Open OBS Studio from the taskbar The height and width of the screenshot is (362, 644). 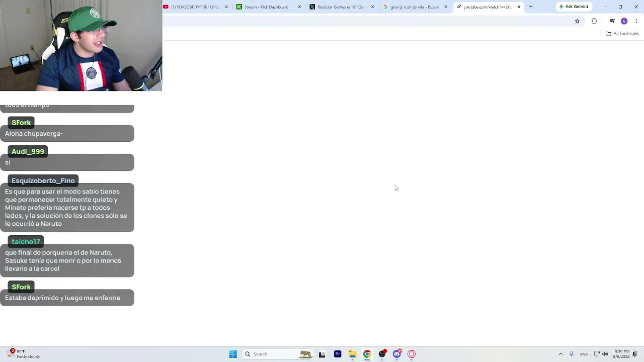click(x=382, y=354)
